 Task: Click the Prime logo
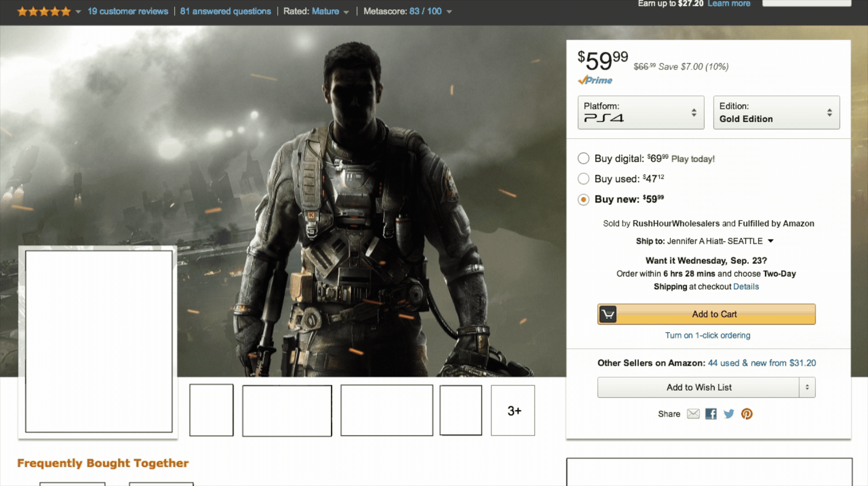pos(595,80)
